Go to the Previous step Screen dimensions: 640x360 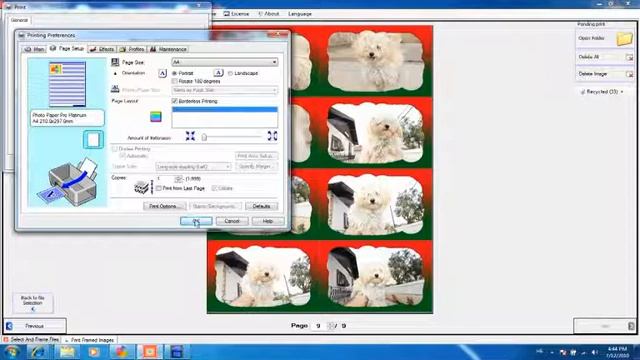[35, 326]
